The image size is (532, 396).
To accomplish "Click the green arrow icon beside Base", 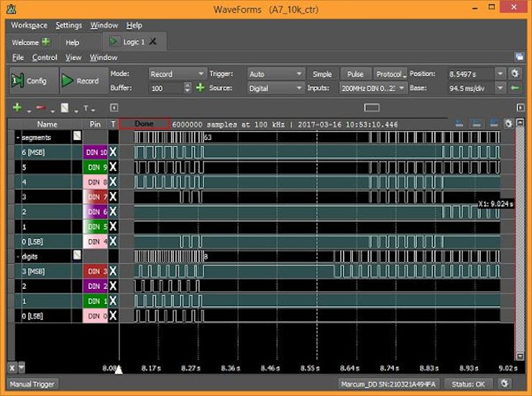I will point(515,88).
